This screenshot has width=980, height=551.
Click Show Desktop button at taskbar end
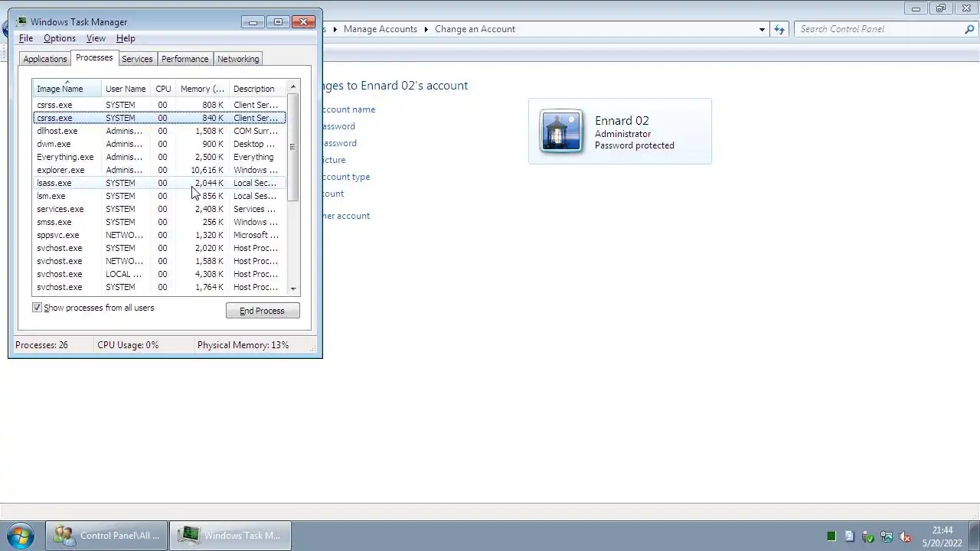[x=974, y=536]
